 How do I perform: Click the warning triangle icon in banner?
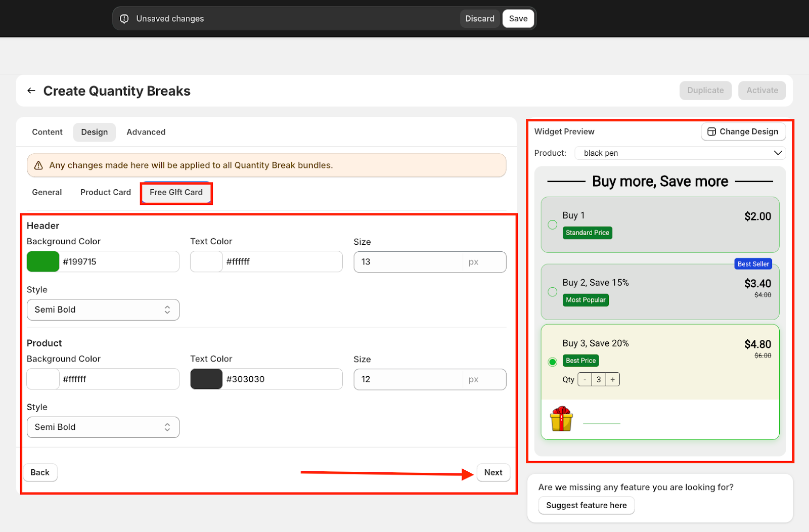38,165
